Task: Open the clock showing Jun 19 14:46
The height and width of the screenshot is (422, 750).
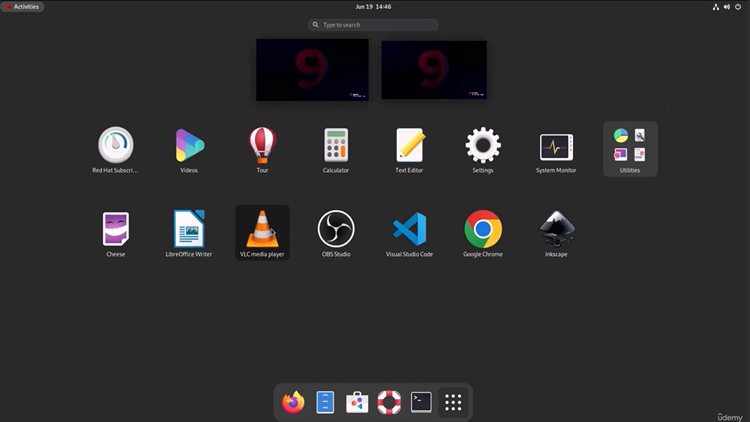Action: click(x=373, y=7)
